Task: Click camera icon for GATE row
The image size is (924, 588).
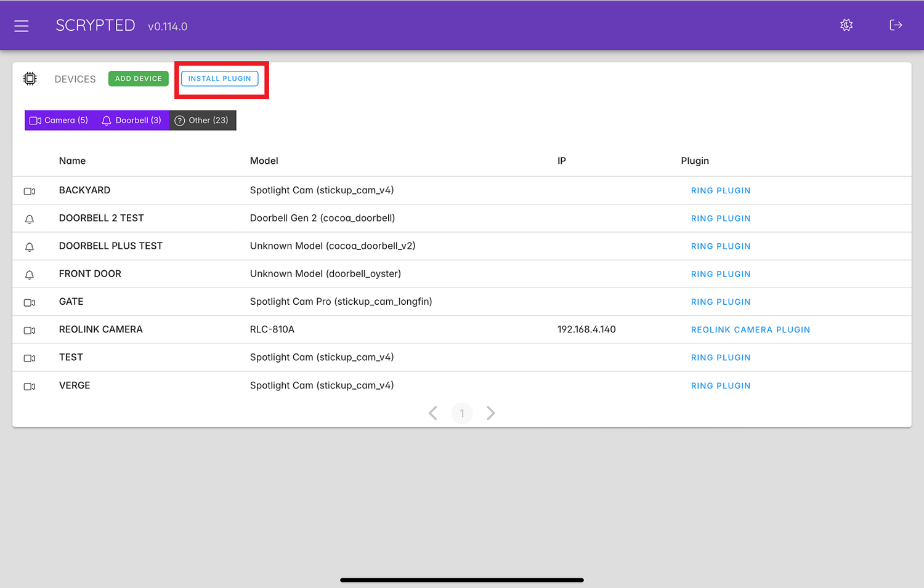Action: click(30, 303)
